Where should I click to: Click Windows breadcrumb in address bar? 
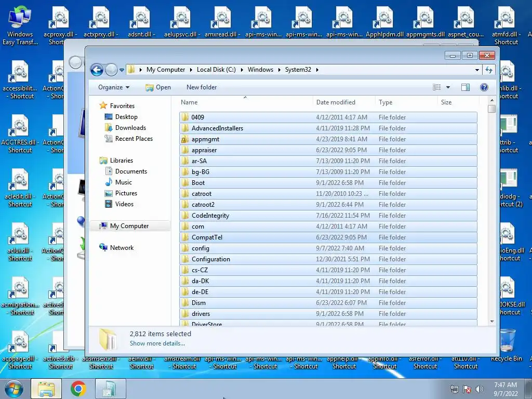point(260,70)
